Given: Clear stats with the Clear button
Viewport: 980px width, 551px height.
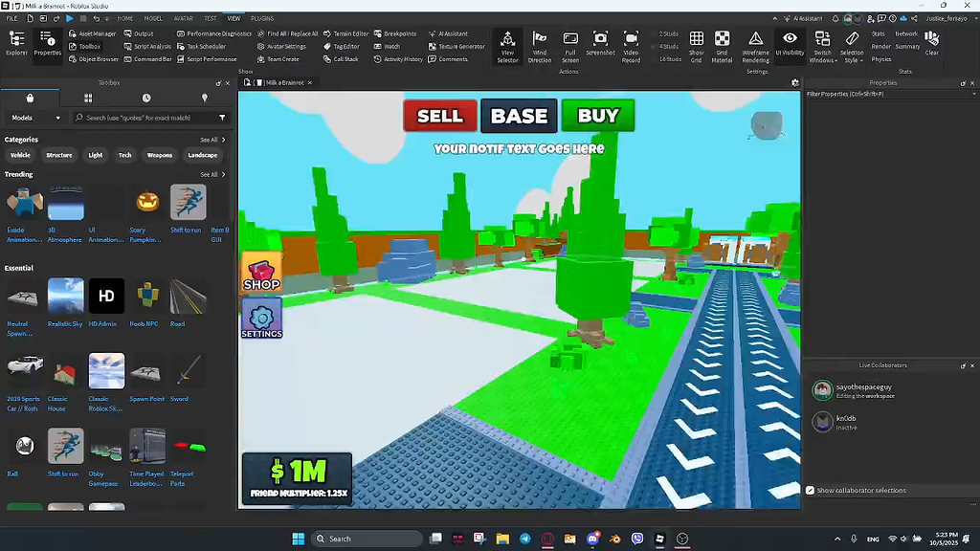Looking at the screenshot, I should (x=932, y=44).
